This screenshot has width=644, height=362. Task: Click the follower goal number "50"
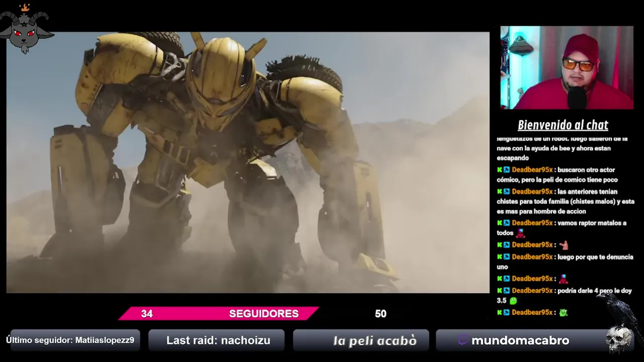[x=380, y=314]
